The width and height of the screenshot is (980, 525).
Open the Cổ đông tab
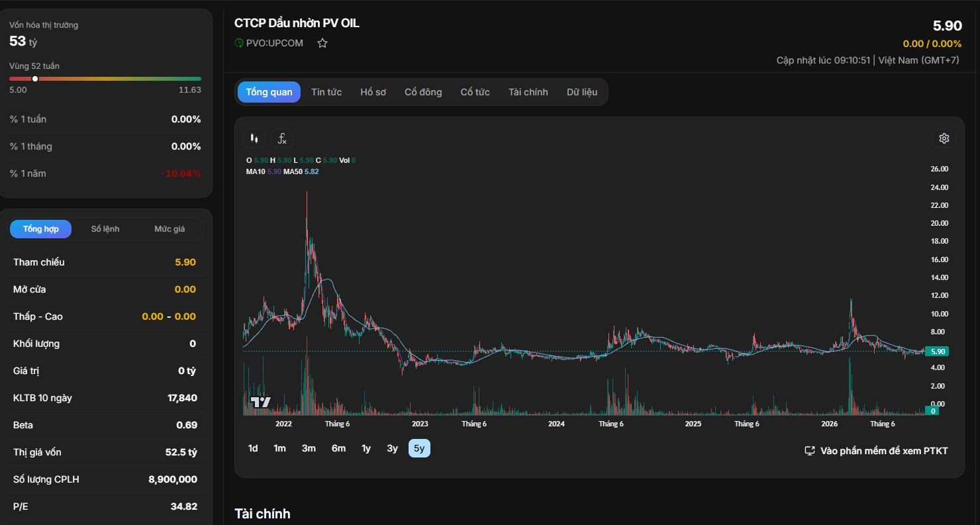click(423, 92)
